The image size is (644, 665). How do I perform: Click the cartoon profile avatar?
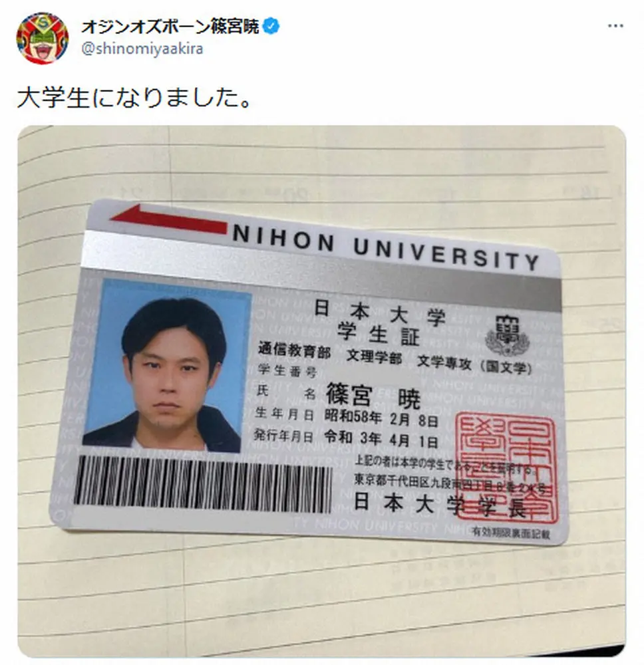coord(43,38)
